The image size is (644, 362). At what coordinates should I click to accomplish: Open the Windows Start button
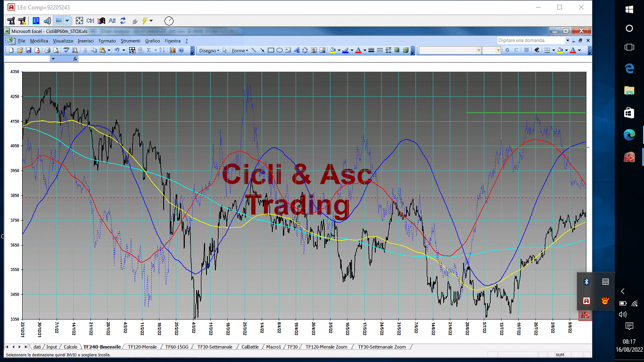click(629, 9)
